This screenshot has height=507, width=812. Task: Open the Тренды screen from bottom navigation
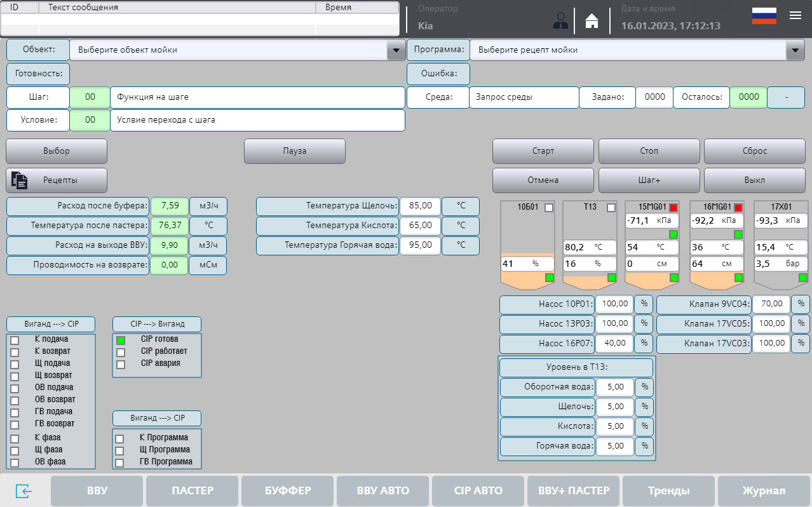[668, 490]
